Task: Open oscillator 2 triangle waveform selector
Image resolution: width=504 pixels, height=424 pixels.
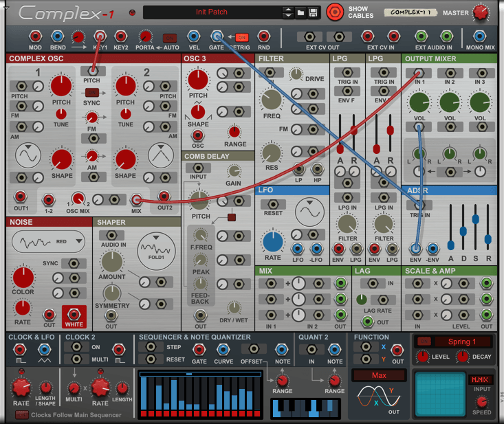Action: click(x=161, y=156)
